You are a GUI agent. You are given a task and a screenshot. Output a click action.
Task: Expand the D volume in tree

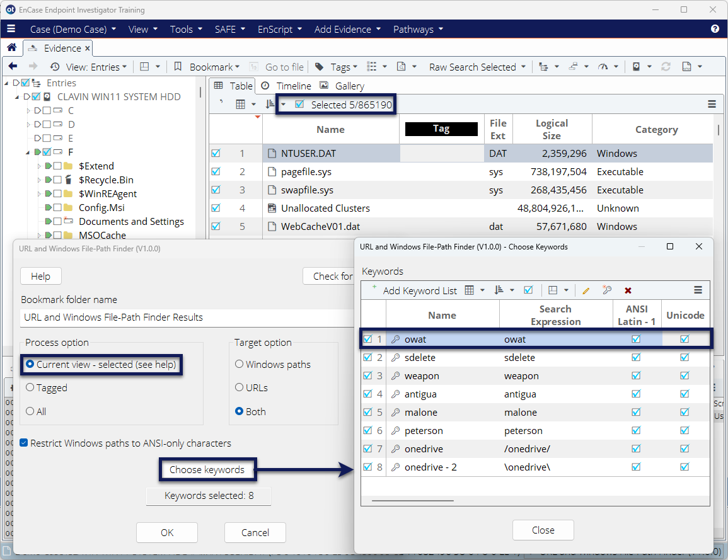(28, 125)
